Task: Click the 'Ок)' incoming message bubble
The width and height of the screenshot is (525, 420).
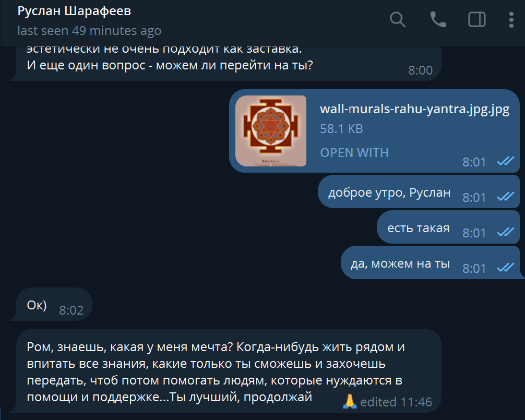Action: click(54, 304)
